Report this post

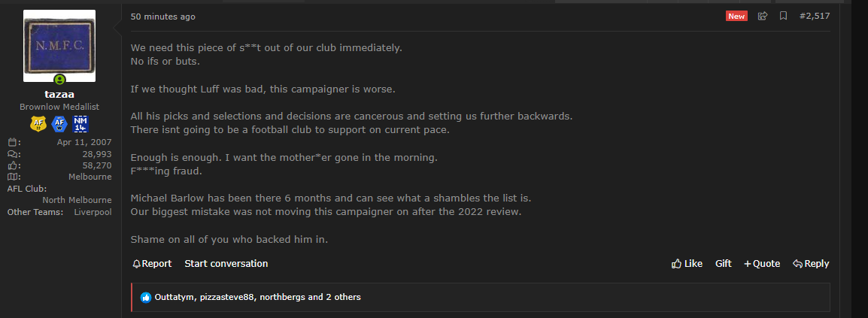[x=152, y=264]
